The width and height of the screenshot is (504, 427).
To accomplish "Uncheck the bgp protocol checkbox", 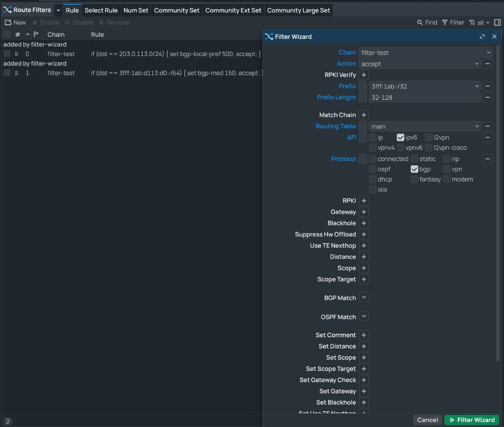I will (414, 169).
